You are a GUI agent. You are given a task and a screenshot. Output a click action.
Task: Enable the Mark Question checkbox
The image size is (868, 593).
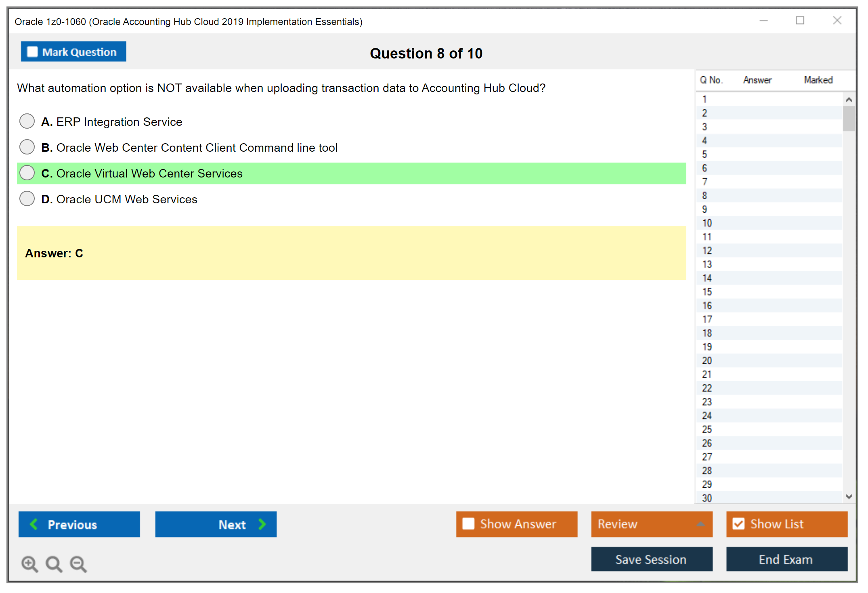pos(32,51)
